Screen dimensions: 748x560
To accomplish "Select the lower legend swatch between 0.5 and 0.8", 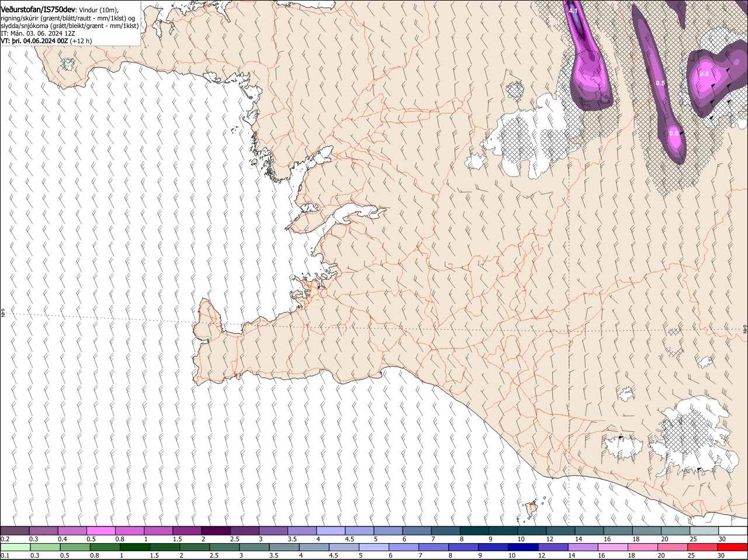I will (x=75, y=548).
